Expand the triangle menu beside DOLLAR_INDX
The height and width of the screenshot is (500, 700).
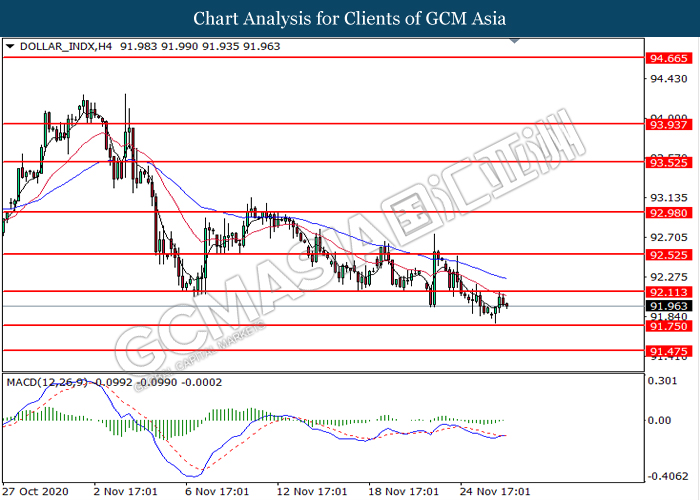point(9,46)
